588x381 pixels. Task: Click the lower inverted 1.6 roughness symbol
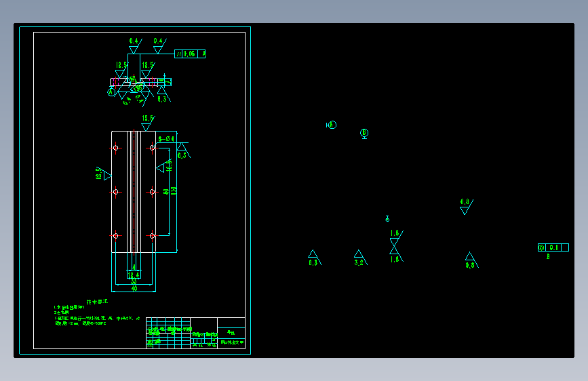(396, 255)
